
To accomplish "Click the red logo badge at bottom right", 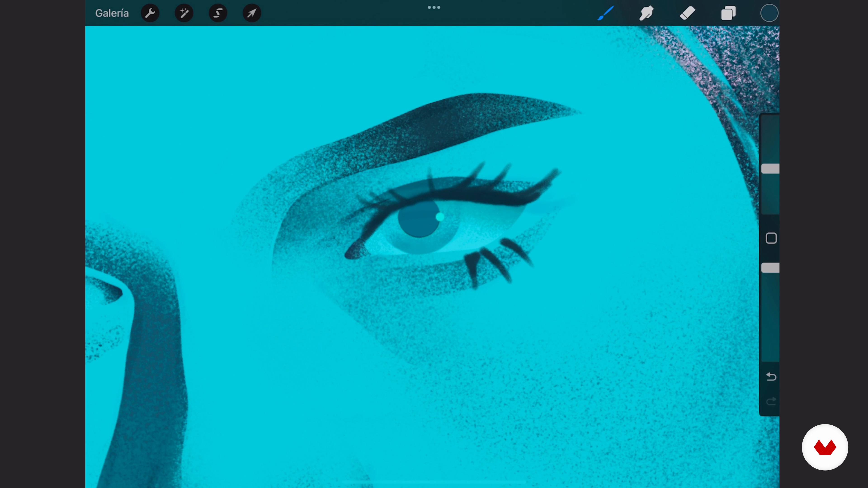I will pyautogui.click(x=825, y=447).
